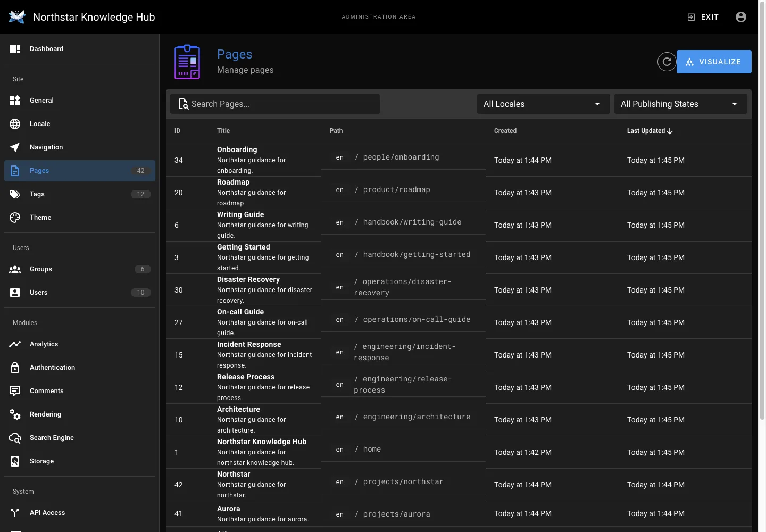Screen dimensions: 766x532
Task: Click the Visualize button
Action: (x=714, y=62)
